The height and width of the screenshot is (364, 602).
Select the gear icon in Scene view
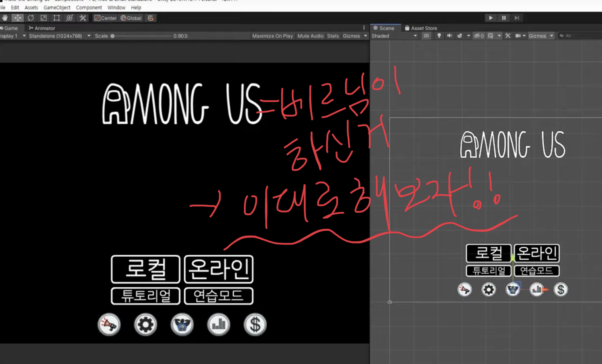coord(489,289)
